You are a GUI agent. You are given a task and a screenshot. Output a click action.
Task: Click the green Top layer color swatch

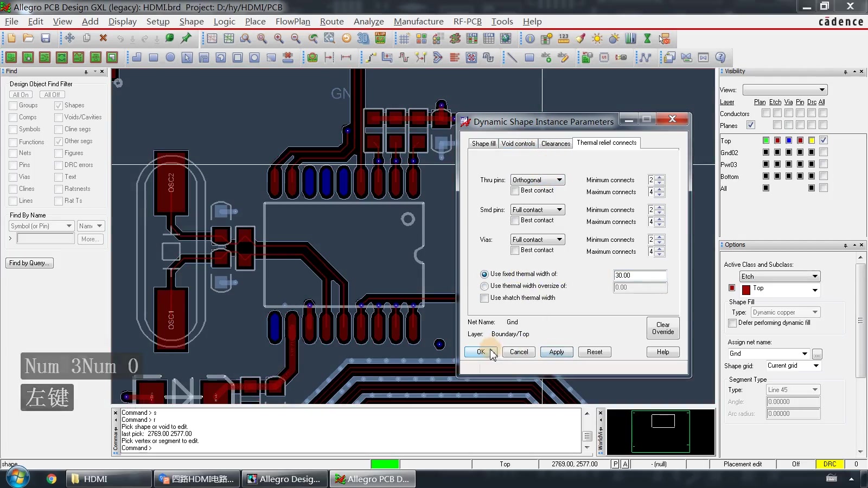[766, 141]
